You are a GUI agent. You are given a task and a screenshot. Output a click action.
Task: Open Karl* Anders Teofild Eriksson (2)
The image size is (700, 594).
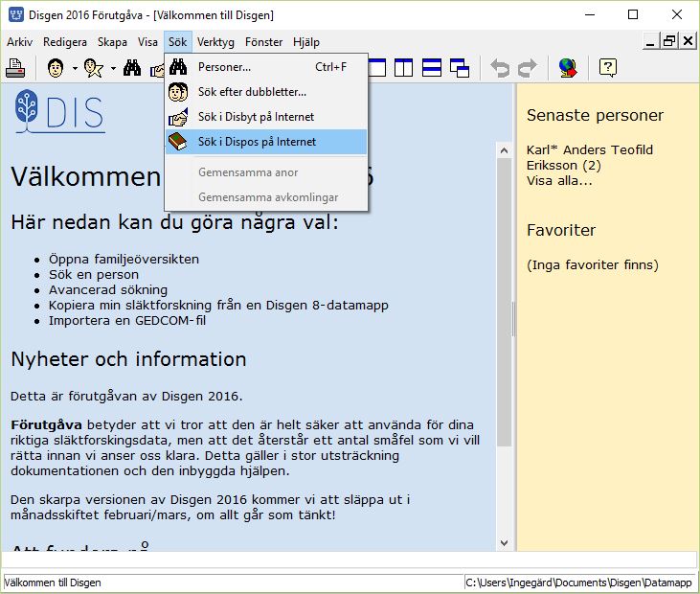point(589,157)
